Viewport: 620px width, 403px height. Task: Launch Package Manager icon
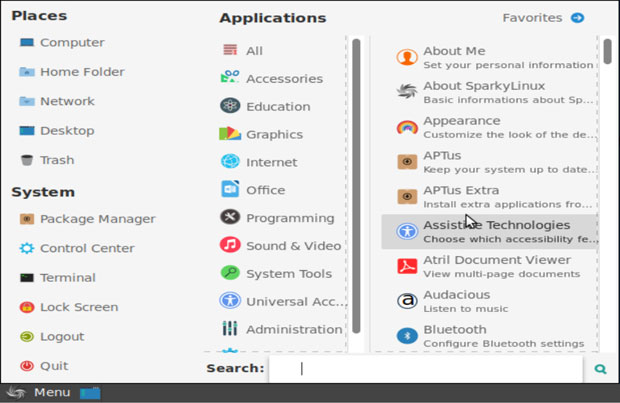[26, 219]
